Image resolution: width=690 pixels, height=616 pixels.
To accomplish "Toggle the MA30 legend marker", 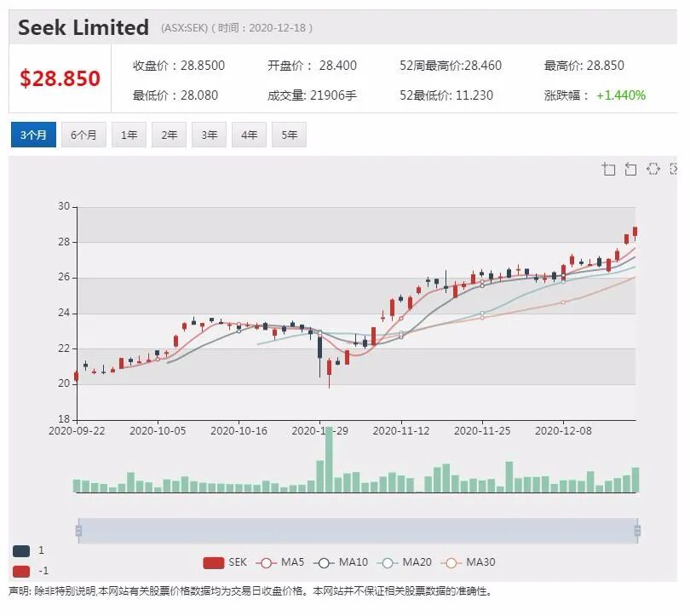I will pyautogui.click(x=451, y=563).
